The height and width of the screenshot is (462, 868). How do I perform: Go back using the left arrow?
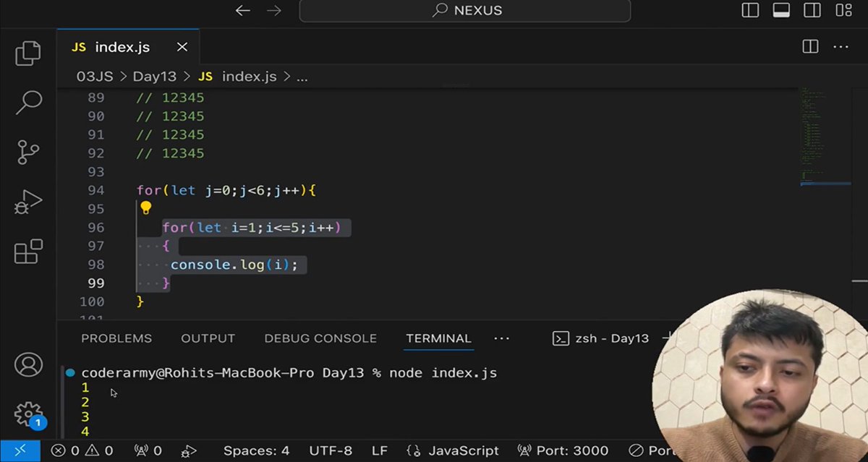tap(243, 10)
